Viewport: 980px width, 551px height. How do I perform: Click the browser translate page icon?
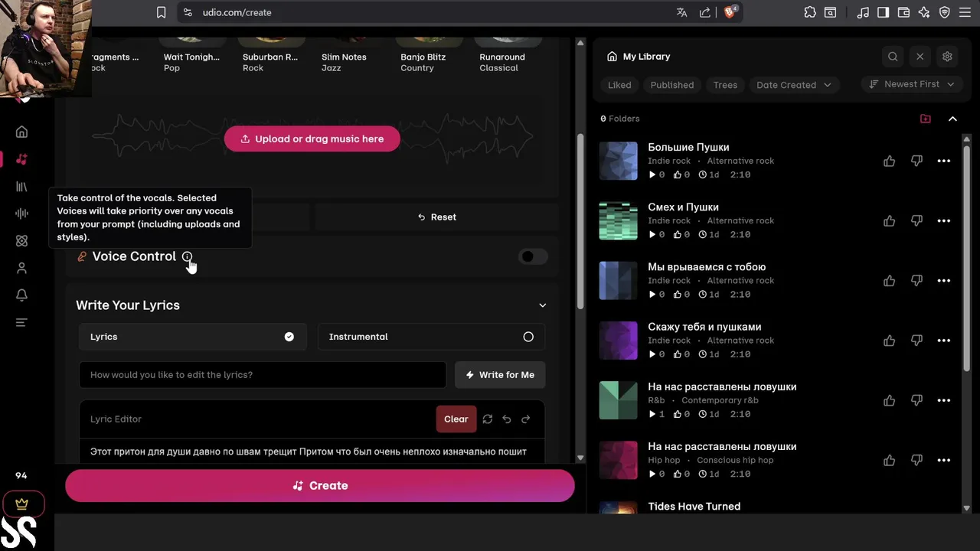click(681, 12)
